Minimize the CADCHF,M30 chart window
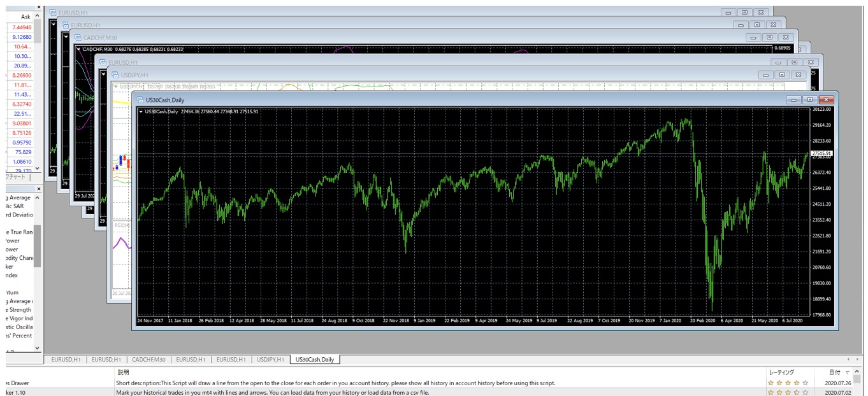868x396 pixels. [x=753, y=38]
